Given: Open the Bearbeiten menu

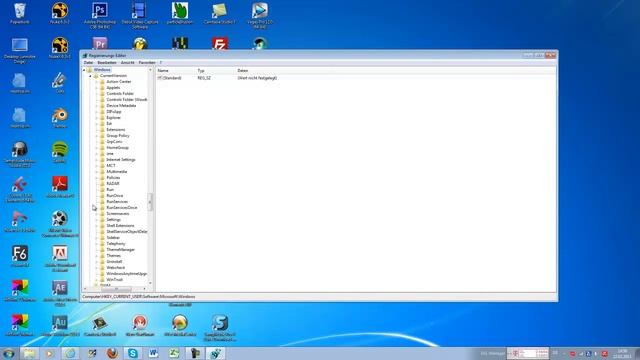Looking at the screenshot, I should (107, 62).
